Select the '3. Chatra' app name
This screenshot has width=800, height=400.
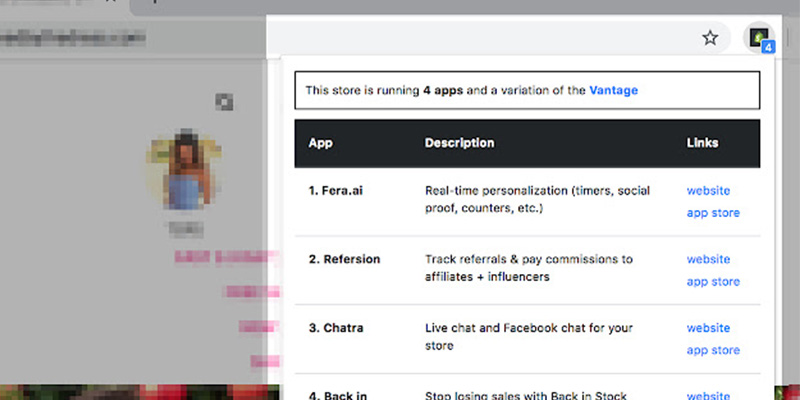336,328
